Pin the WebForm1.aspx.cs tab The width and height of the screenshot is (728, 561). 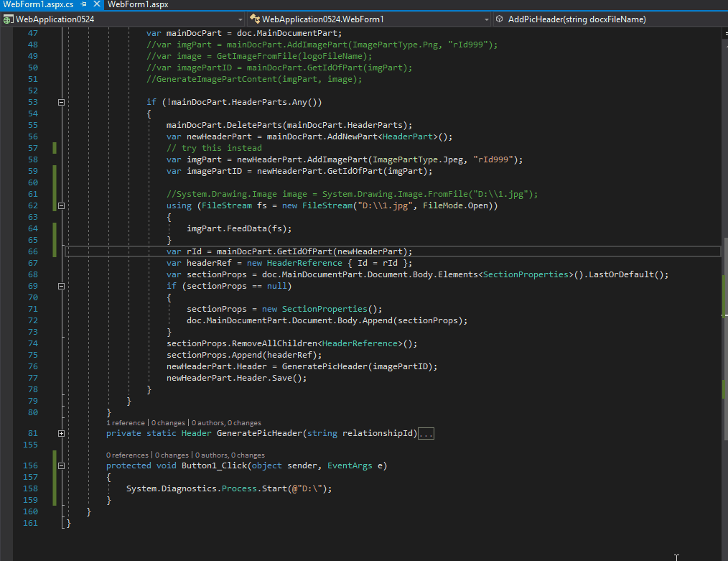[x=83, y=4]
